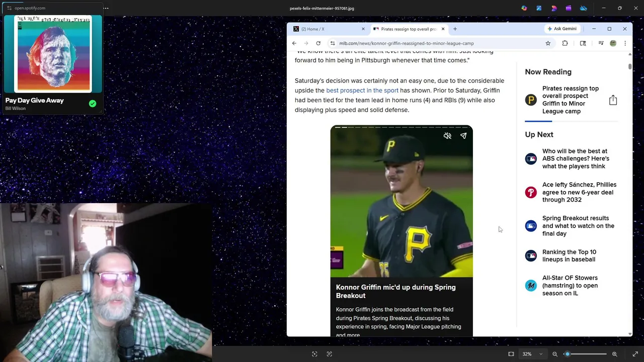Share the Konnor Griffin video

tap(463, 136)
